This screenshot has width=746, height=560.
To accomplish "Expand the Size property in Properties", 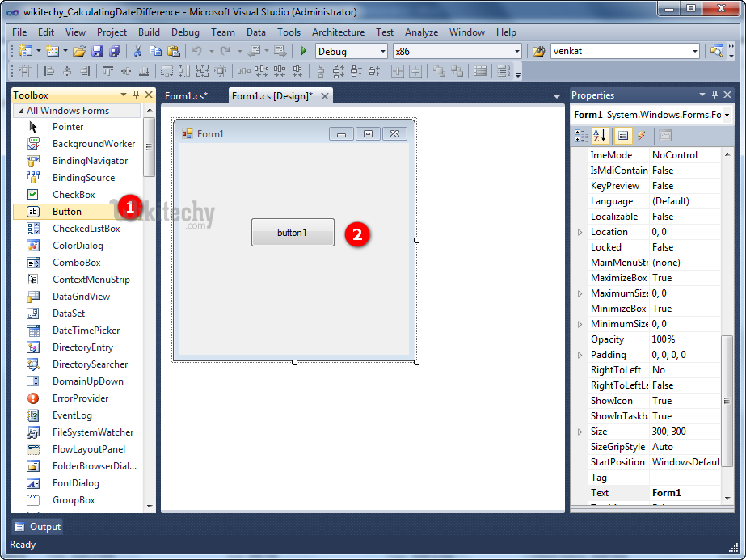I will click(x=580, y=432).
